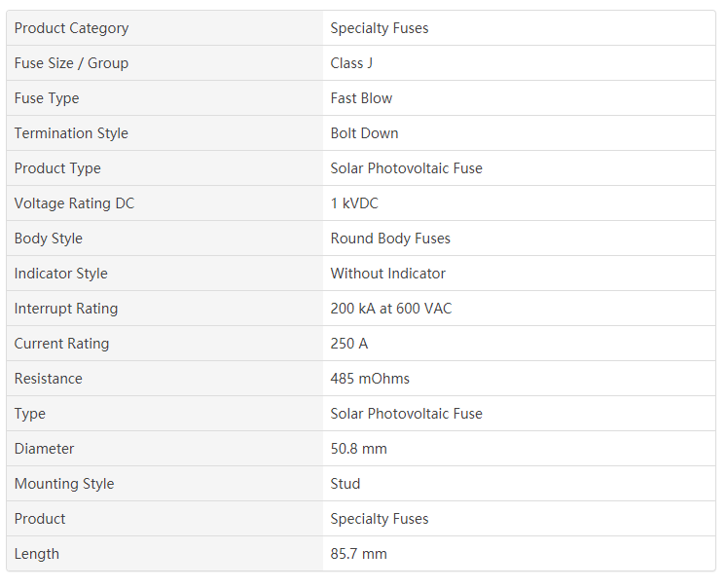
Task: Select the 50.8 mm diameter value
Action: [359, 449]
